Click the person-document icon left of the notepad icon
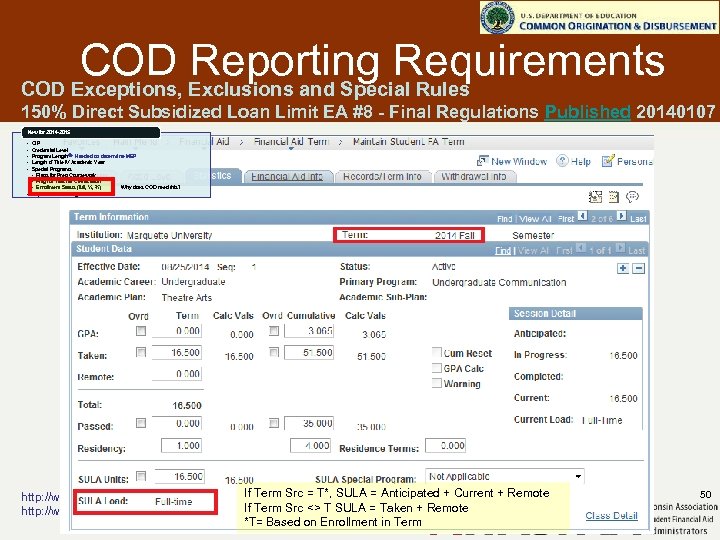Image resolution: width=720 pixels, height=540 pixels. pos(595,197)
